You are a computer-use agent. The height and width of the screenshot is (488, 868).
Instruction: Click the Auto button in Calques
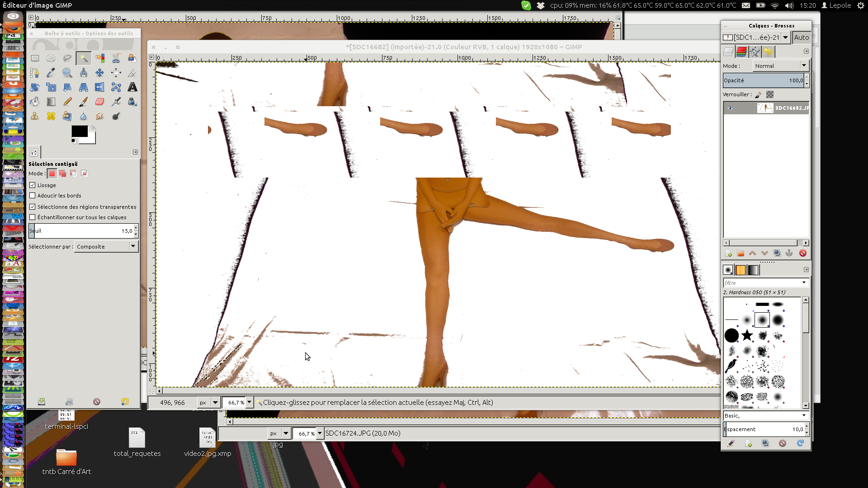tap(801, 38)
